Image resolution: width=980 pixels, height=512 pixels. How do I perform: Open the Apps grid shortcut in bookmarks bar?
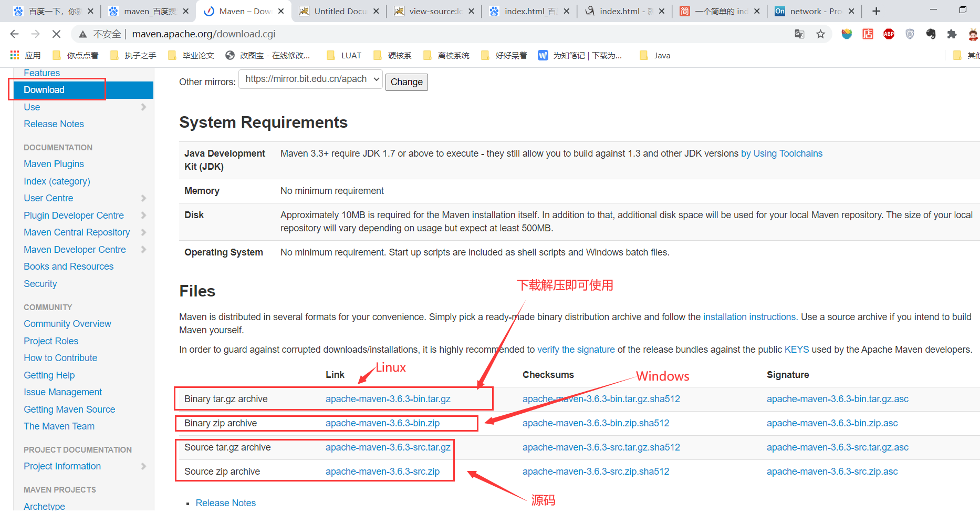click(x=25, y=55)
